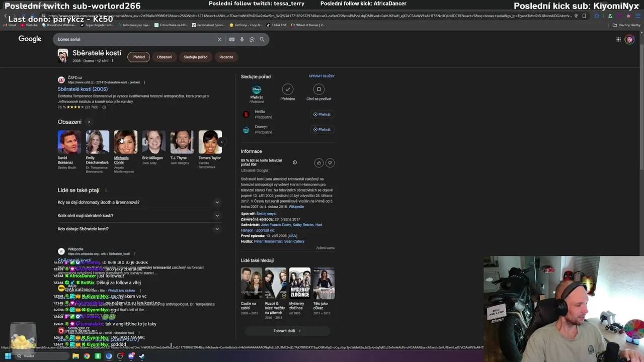
Task: Click the Windows taskbar Hledat search box
Action: pos(42,356)
